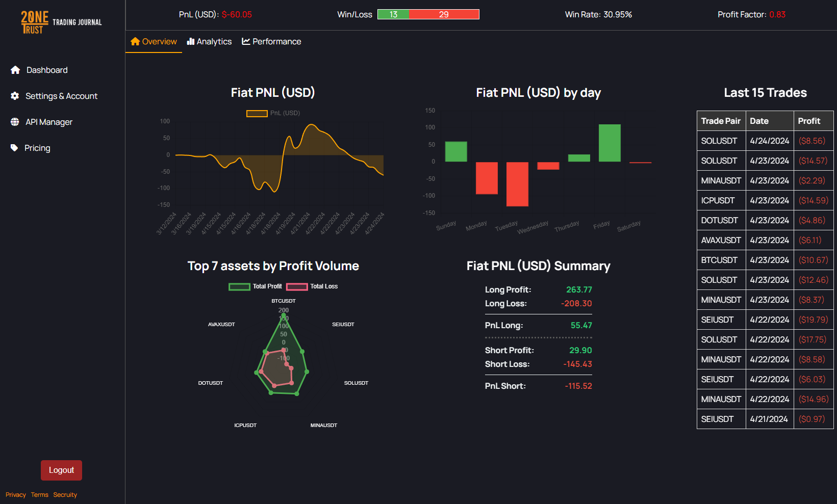
Task: Click the Short Loss value -145.43
Action: pyautogui.click(x=577, y=364)
